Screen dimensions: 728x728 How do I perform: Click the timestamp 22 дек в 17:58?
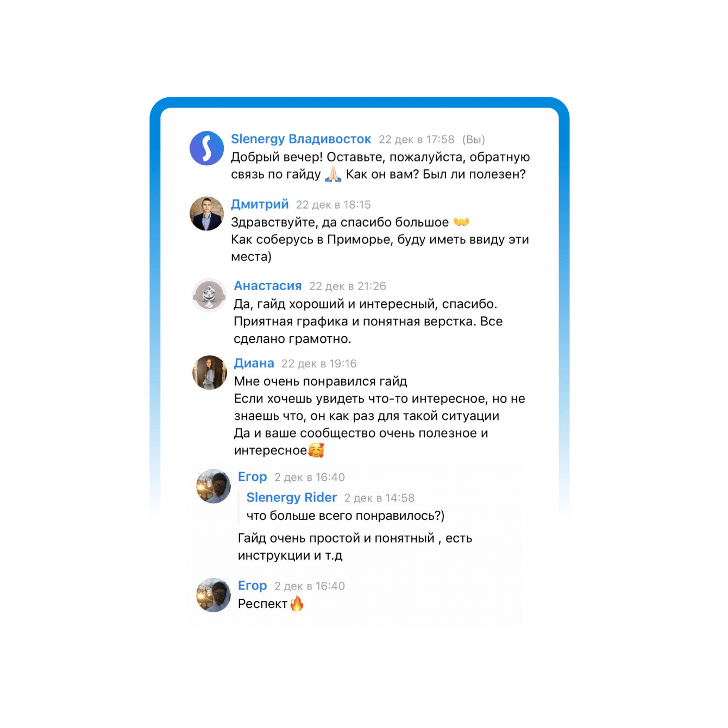point(417,140)
